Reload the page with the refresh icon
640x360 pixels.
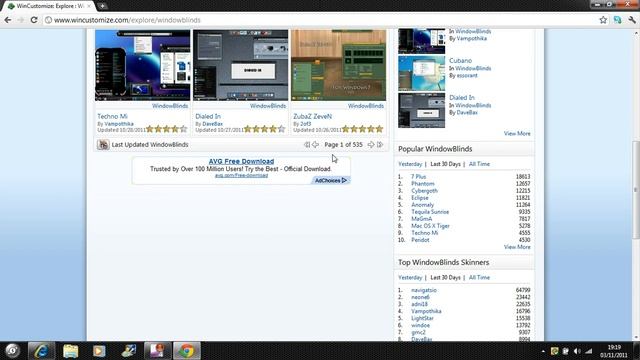[x=34, y=20]
